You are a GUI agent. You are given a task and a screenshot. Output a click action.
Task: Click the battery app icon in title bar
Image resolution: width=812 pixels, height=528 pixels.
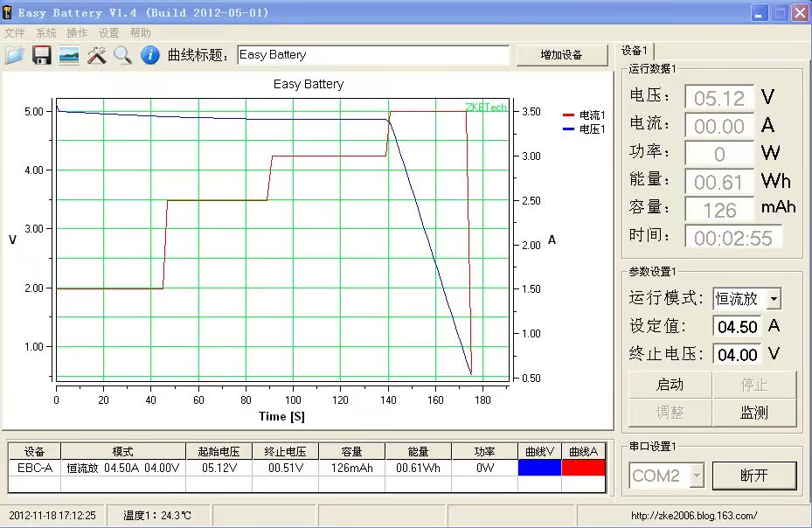[x=9, y=12]
